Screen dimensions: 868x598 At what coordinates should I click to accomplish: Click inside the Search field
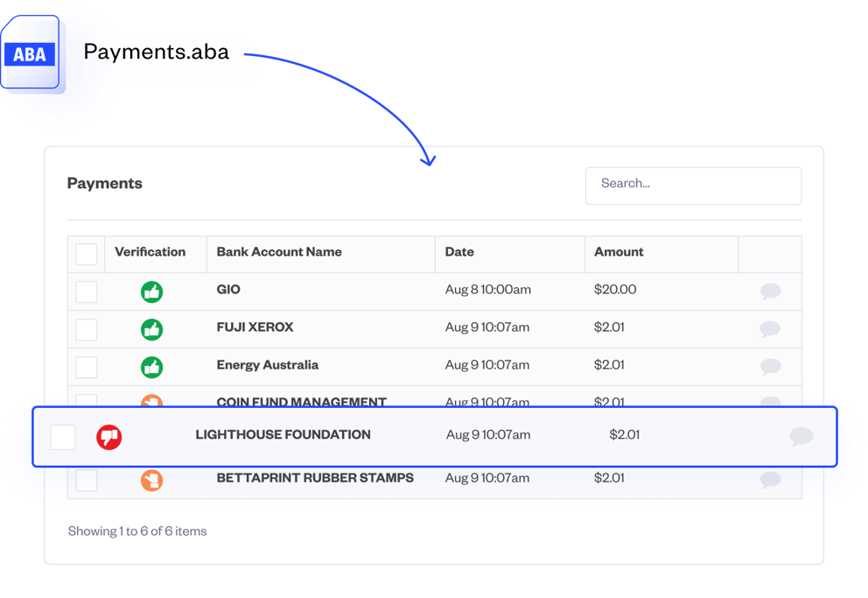[x=693, y=186]
